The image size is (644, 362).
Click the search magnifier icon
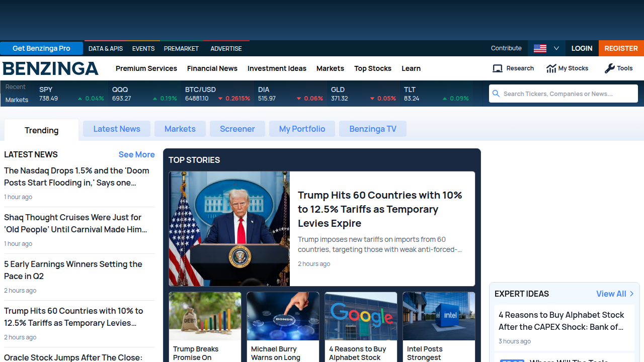click(496, 94)
